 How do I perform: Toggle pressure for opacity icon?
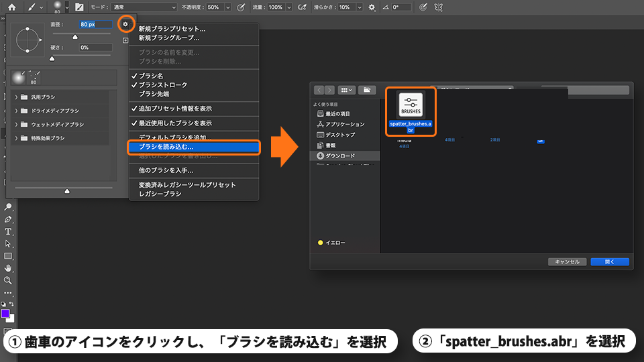241,7
